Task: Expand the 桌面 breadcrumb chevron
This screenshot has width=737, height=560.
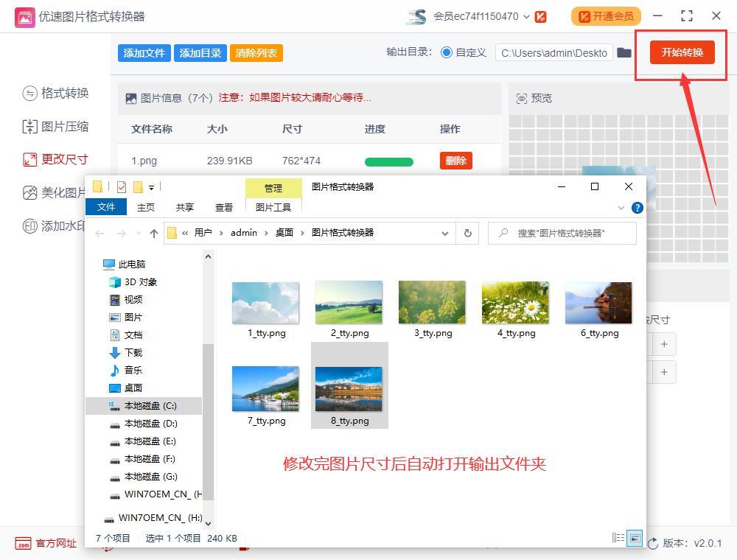Action: 301,233
